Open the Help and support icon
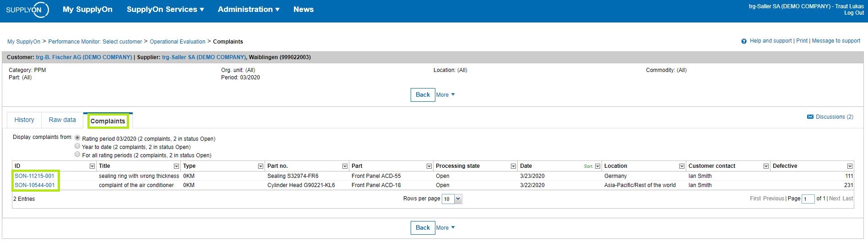Image resolution: width=868 pixels, height=243 pixels. pyautogui.click(x=744, y=41)
